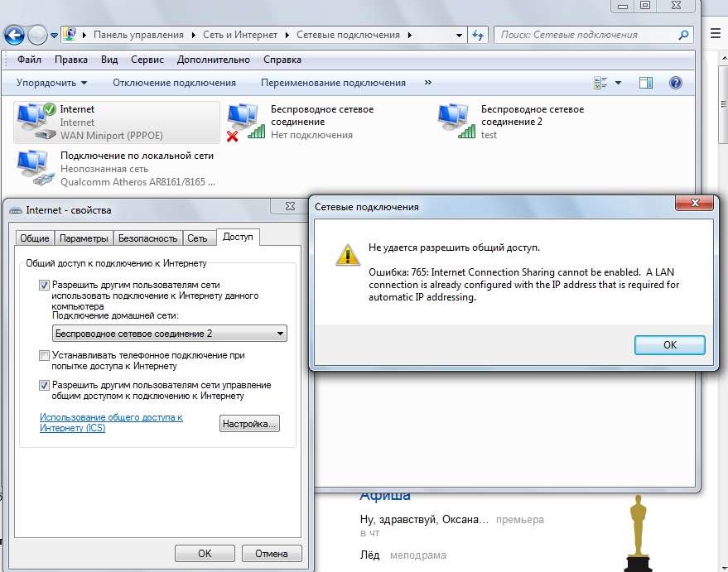Open the Вид menu
This screenshot has width=728, height=572.
pos(109,60)
